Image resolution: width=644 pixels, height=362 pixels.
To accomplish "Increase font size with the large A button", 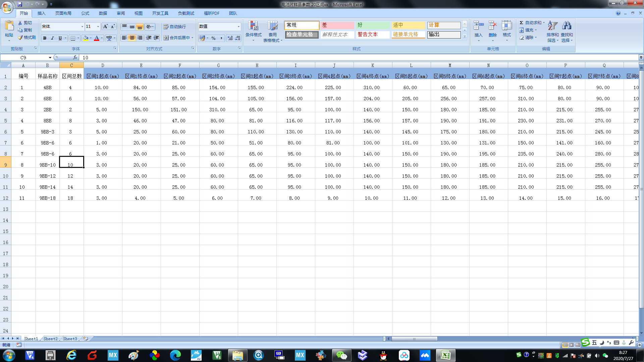I will point(105,26).
